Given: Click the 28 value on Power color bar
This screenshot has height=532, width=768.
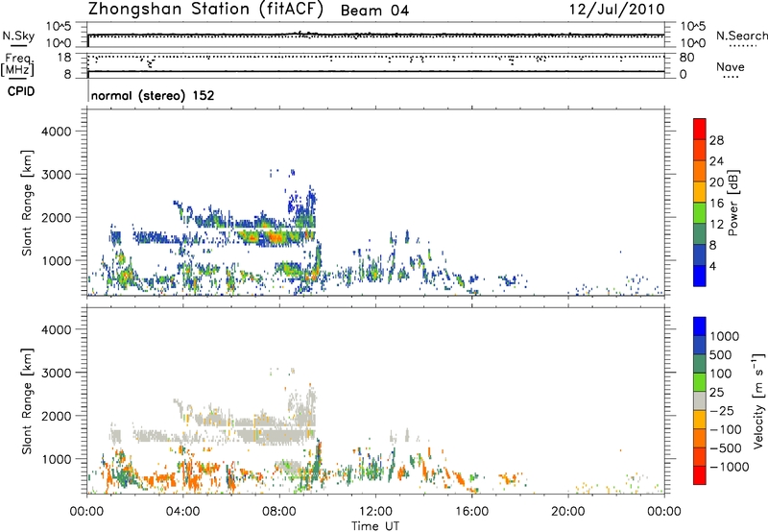Looking at the screenshot, I should (716, 140).
